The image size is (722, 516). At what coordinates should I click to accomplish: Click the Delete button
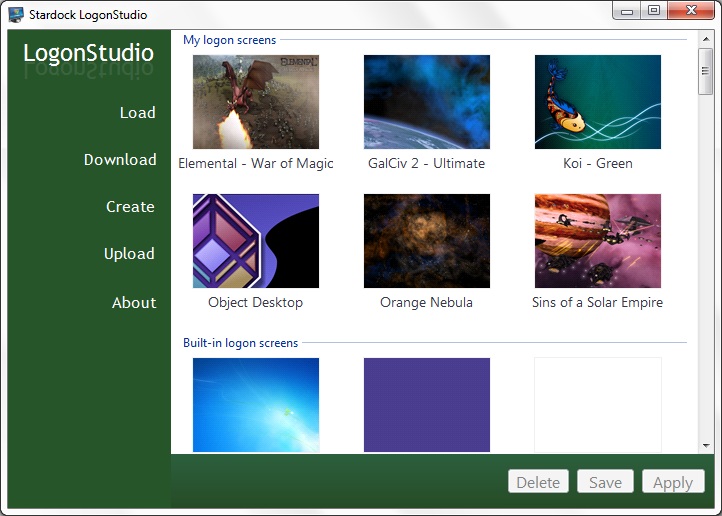[x=538, y=481]
